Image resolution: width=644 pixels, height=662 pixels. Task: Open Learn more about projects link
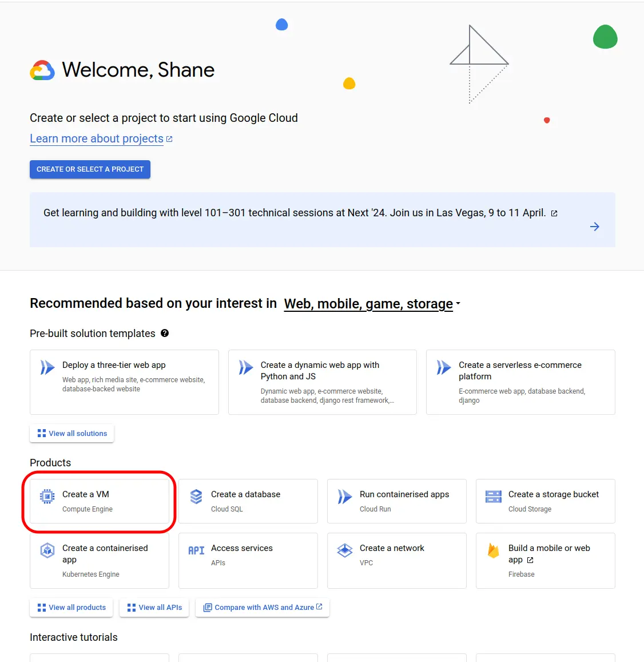(97, 138)
